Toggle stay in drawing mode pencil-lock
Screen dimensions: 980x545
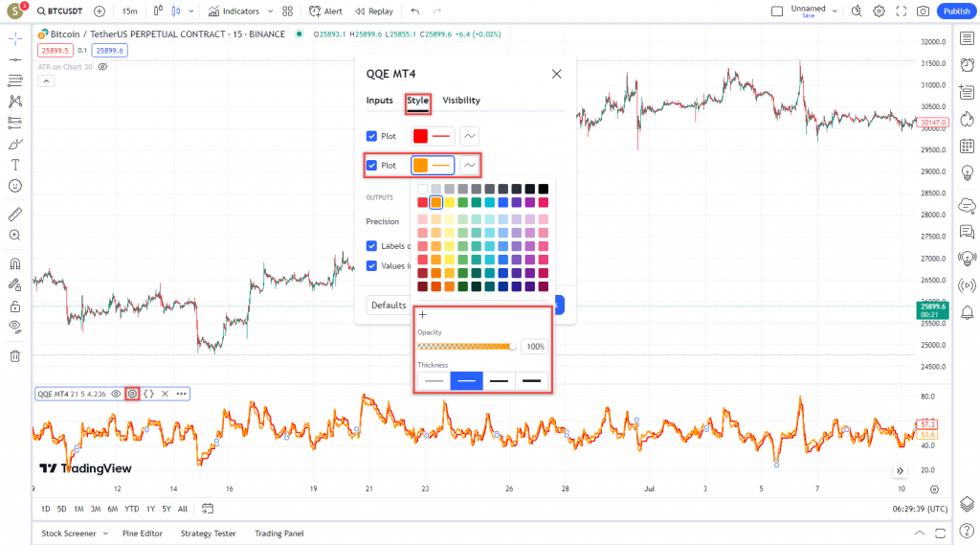coord(15,284)
